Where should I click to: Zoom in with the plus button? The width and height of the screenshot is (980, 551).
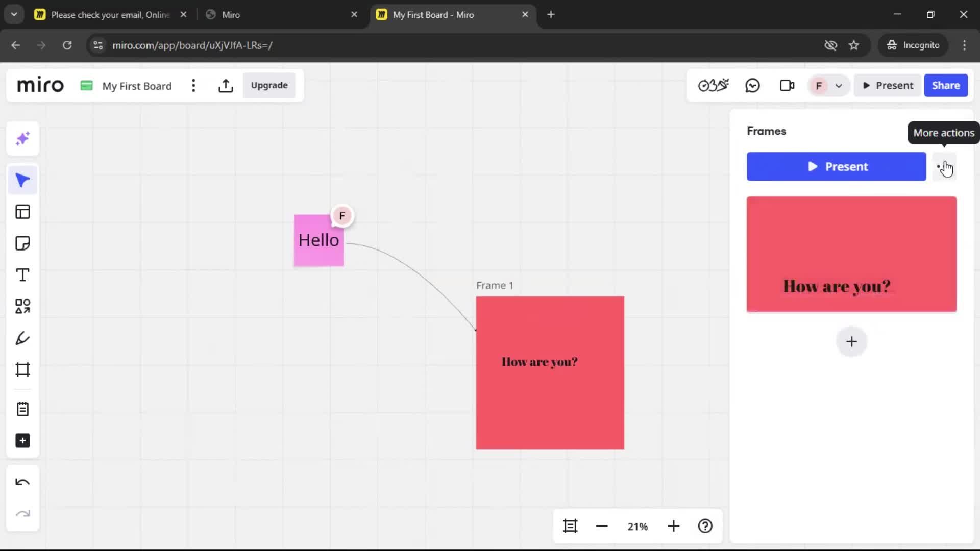click(674, 526)
